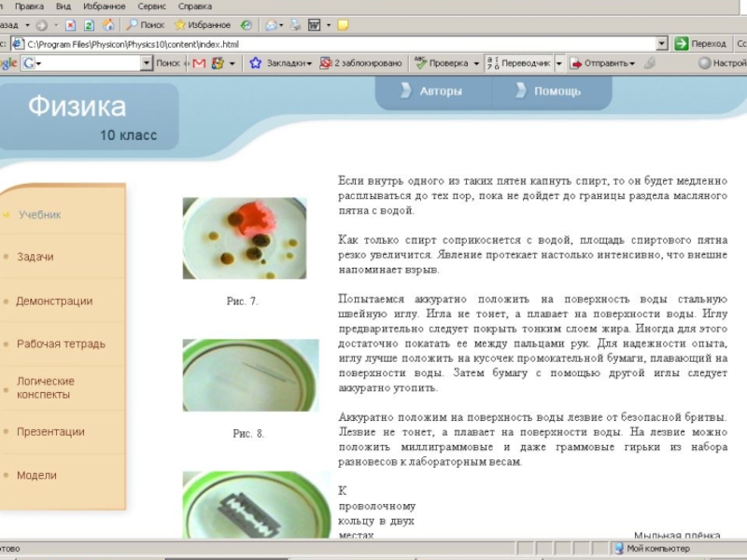Open the Google toolbar button dropdown arrow
The image size is (747, 560).
tap(232, 63)
